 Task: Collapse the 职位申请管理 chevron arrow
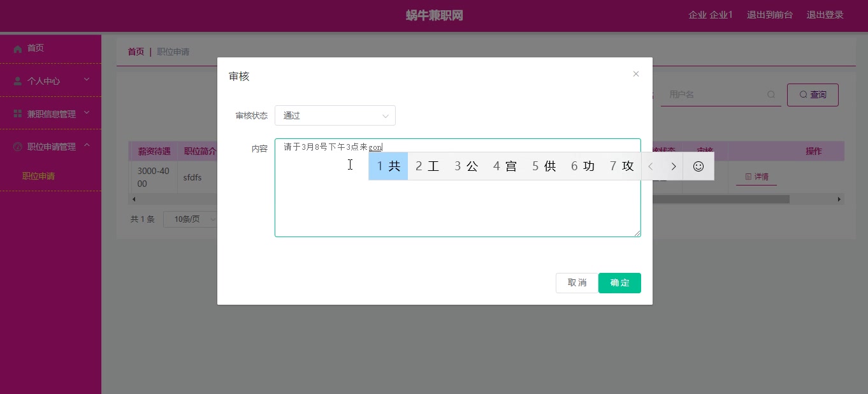click(x=87, y=145)
